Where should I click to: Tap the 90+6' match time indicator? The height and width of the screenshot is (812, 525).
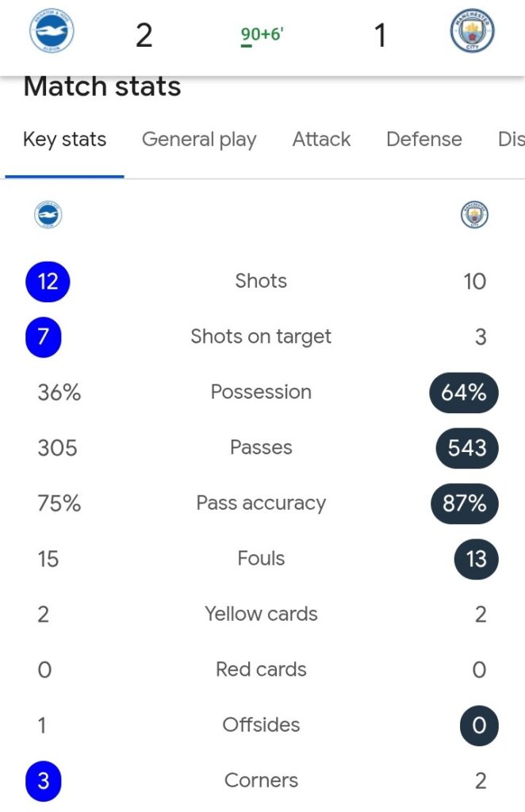[x=262, y=35]
